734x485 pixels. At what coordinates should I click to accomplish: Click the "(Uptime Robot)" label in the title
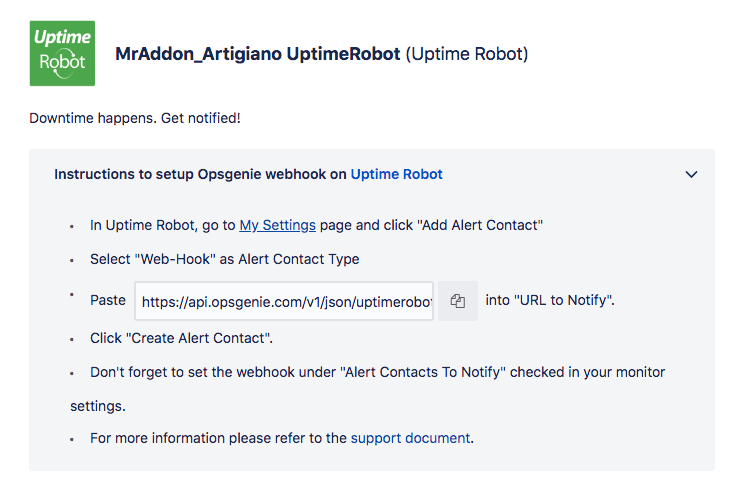(467, 53)
